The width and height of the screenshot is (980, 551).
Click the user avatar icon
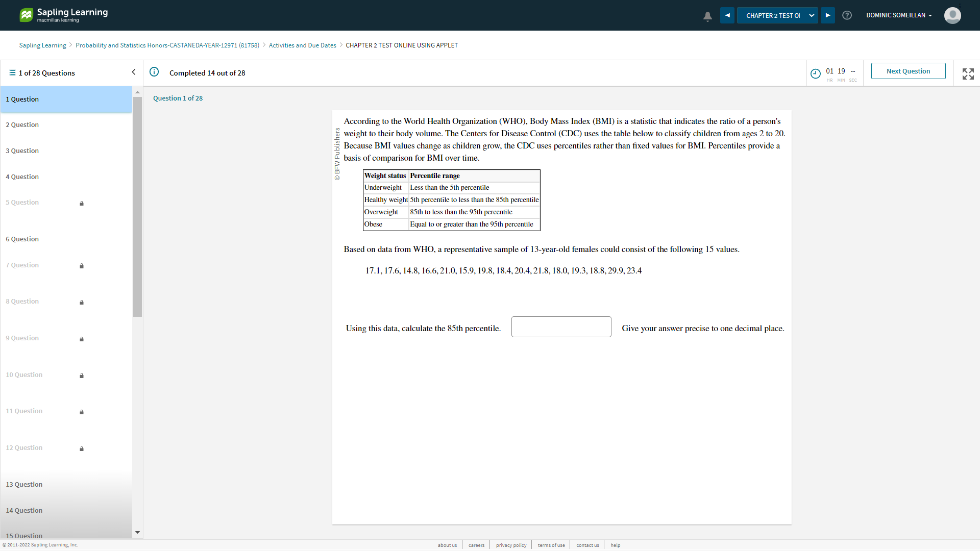pos(952,15)
